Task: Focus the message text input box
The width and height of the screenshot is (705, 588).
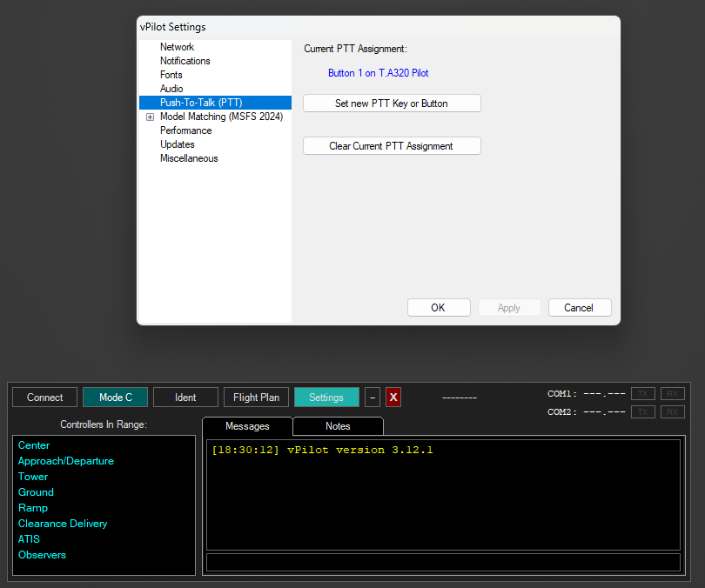Action: 443,563
